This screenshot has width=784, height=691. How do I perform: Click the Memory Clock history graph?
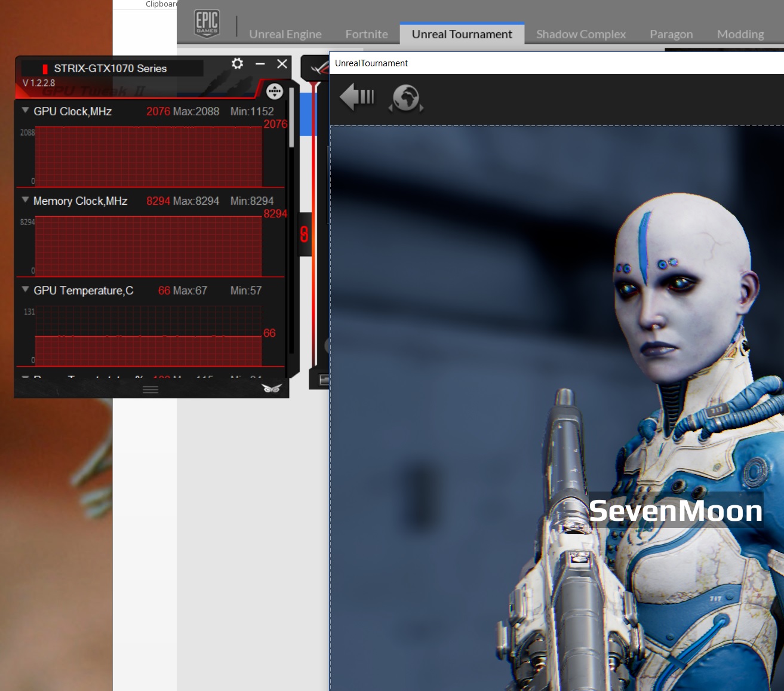[x=149, y=246]
